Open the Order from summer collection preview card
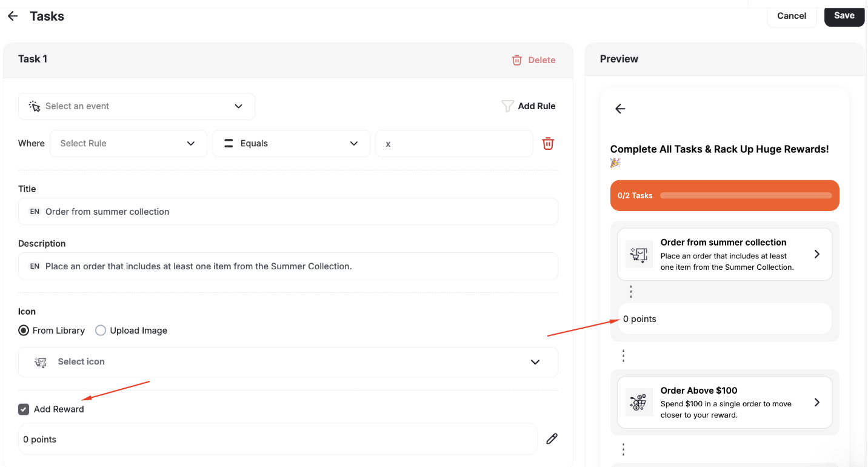Image resolution: width=868 pixels, height=467 pixels. [725, 254]
